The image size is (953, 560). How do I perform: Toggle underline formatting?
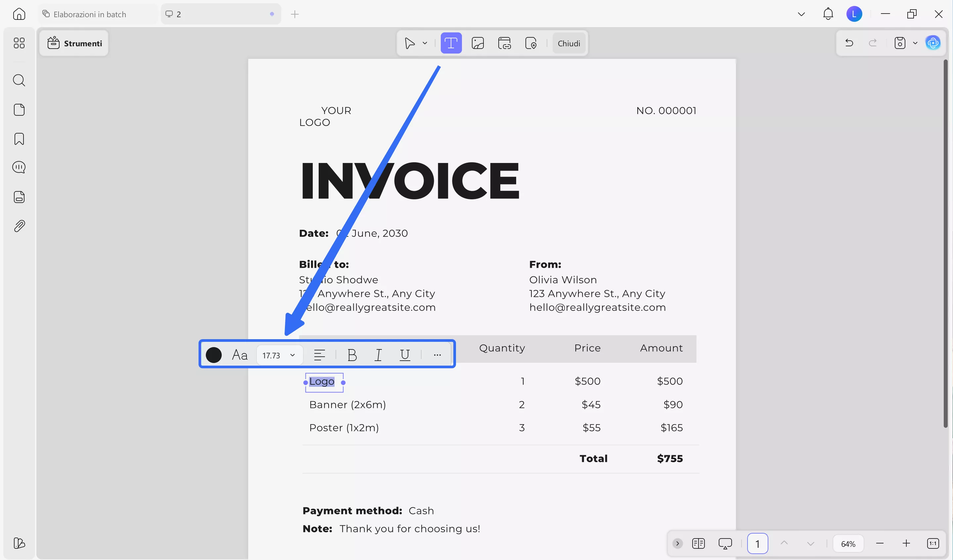click(404, 354)
